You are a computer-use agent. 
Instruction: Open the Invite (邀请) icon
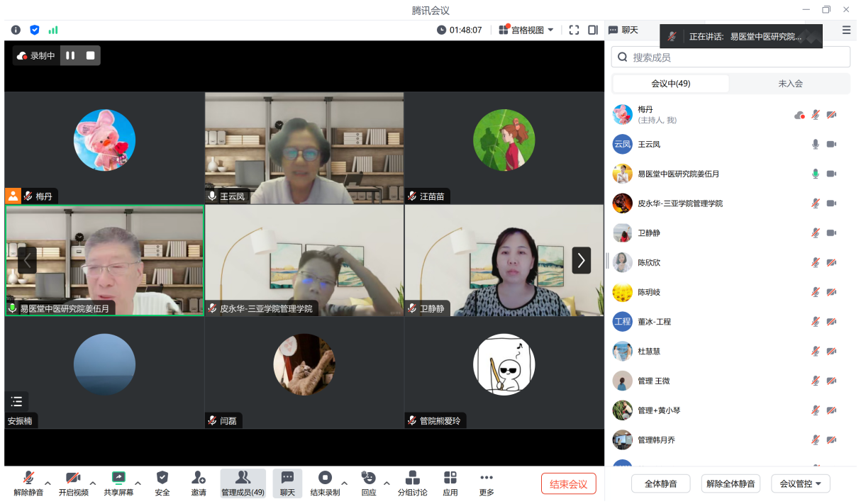pos(199,478)
